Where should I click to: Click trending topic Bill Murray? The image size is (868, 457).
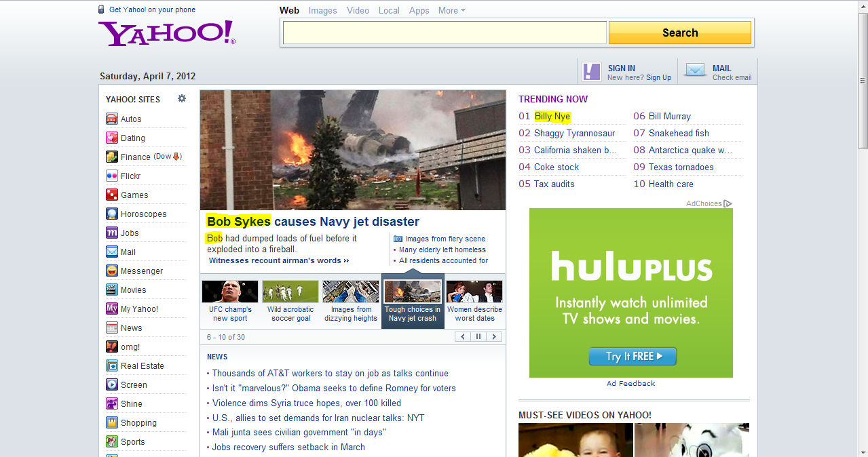[x=670, y=116]
